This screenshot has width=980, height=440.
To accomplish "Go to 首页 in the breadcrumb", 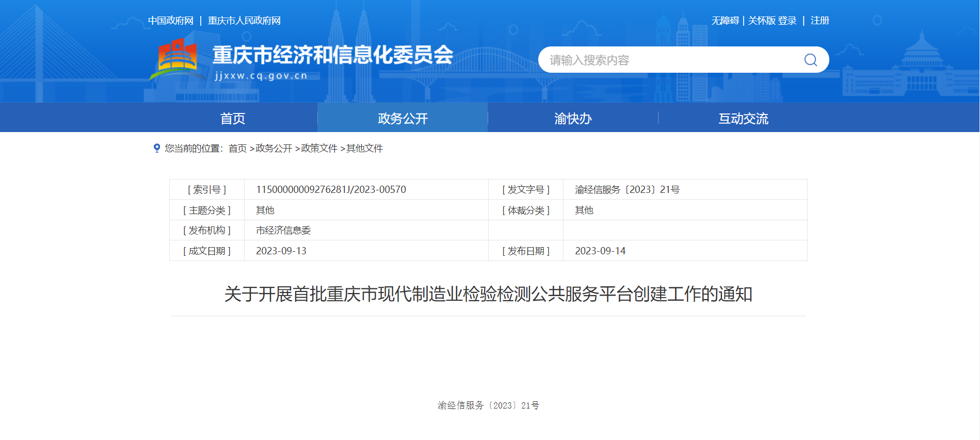I will click(237, 149).
